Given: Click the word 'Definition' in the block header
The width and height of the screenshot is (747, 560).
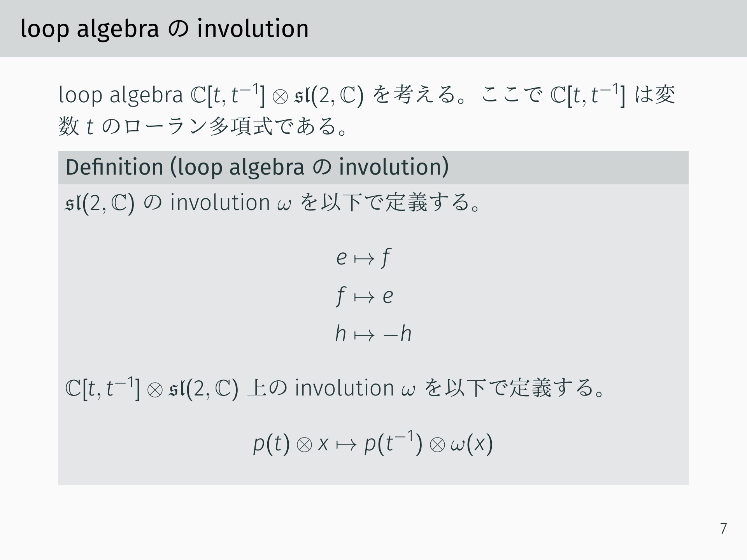Looking at the screenshot, I should tap(114, 167).
